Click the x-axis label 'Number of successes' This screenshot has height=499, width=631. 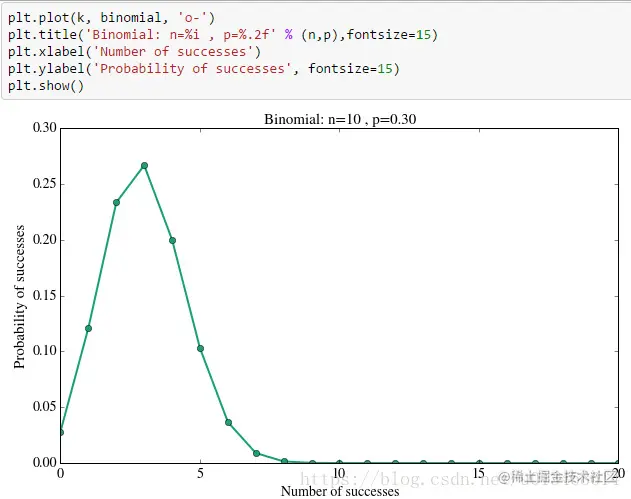coord(340,491)
